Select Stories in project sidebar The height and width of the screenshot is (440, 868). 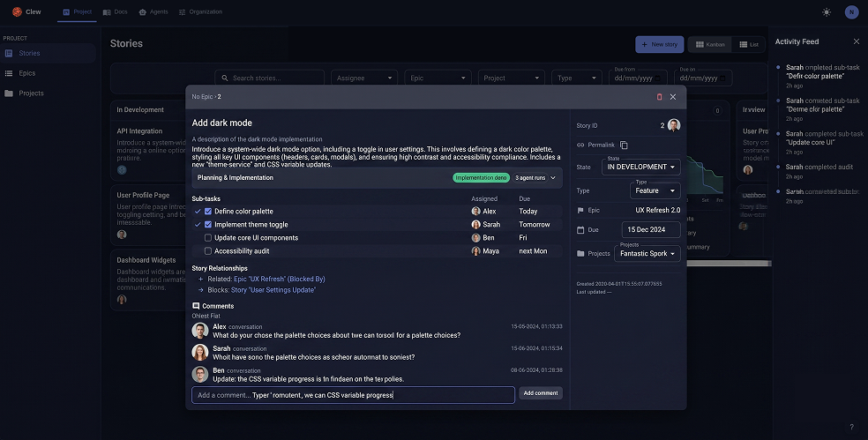coord(49,53)
